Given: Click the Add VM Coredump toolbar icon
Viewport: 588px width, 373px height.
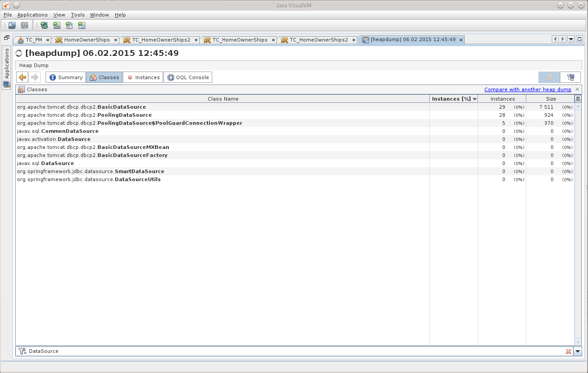Looking at the screenshot, I should 69,25.
